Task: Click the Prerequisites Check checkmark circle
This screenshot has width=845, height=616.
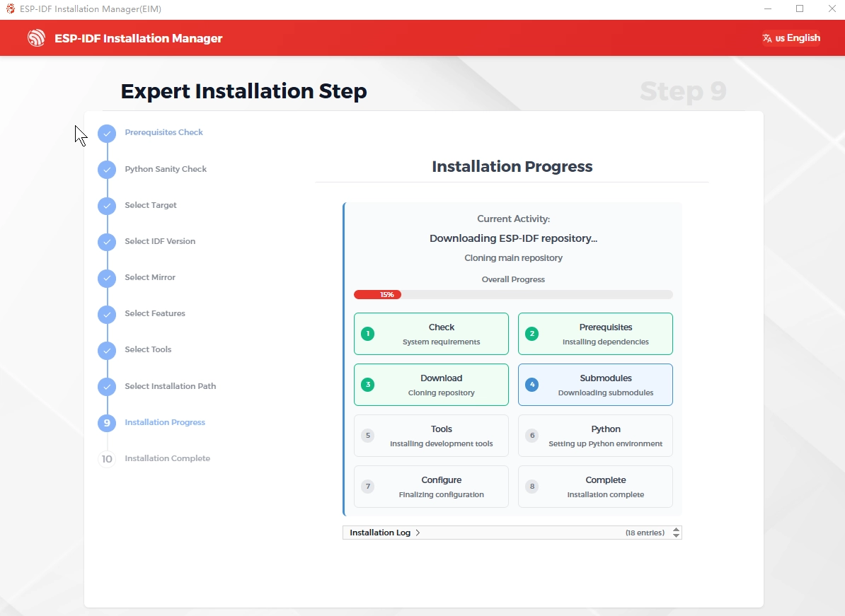Action: [107, 134]
